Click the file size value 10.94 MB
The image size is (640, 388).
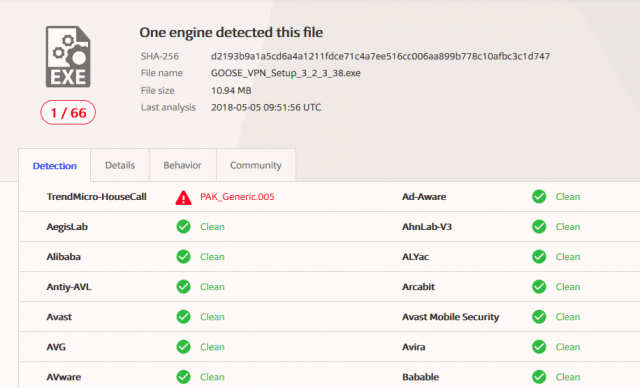pyautogui.click(x=231, y=91)
